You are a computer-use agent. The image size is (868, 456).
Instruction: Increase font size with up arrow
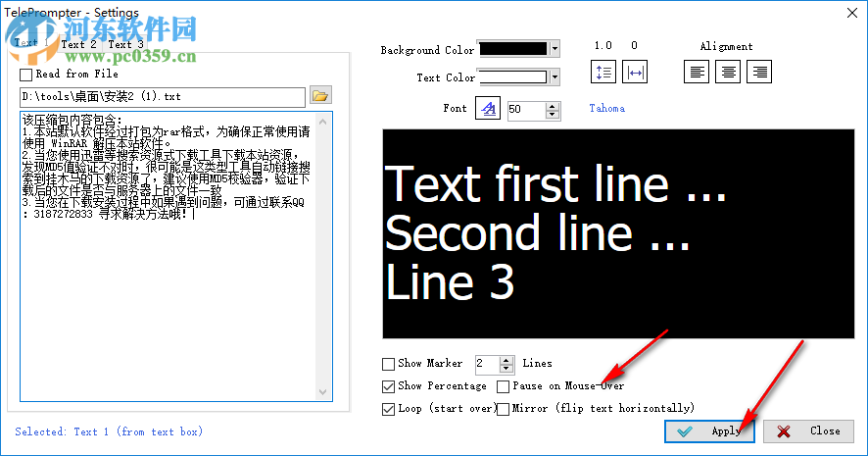click(x=552, y=106)
